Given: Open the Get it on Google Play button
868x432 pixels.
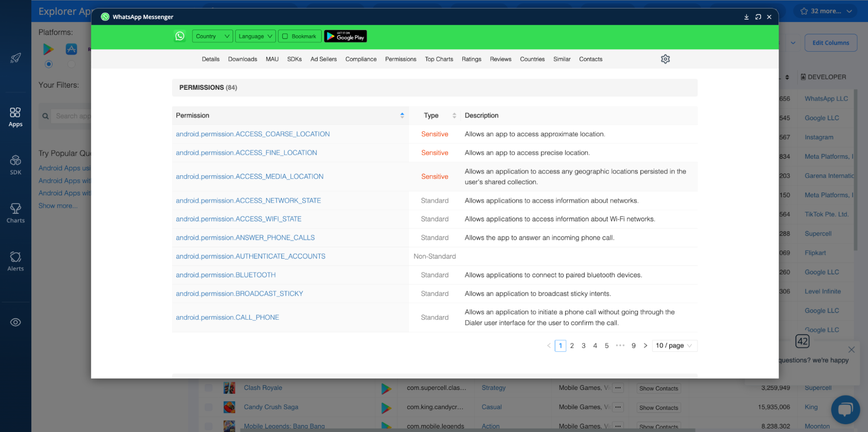Looking at the screenshot, I should (346, 36).
